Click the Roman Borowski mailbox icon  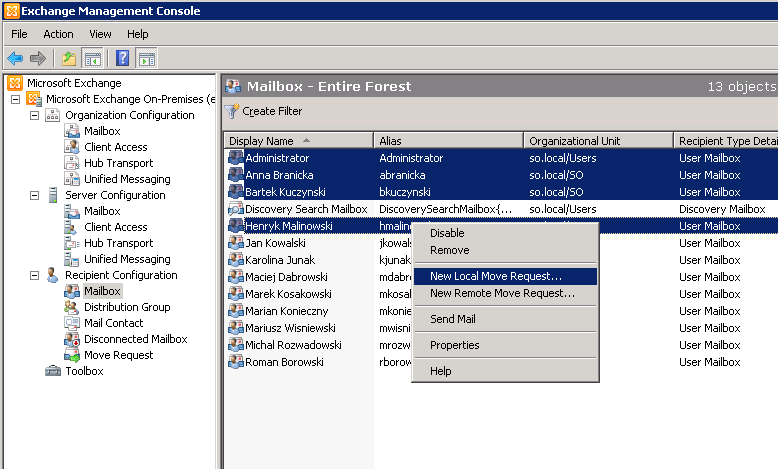tap(236, 362)
